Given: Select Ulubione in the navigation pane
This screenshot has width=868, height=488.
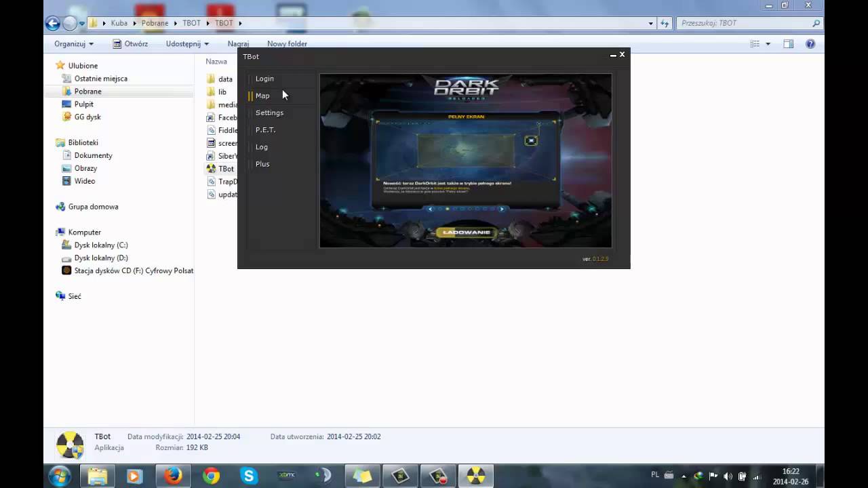Looking at the screenshot, I should [83, 66].
